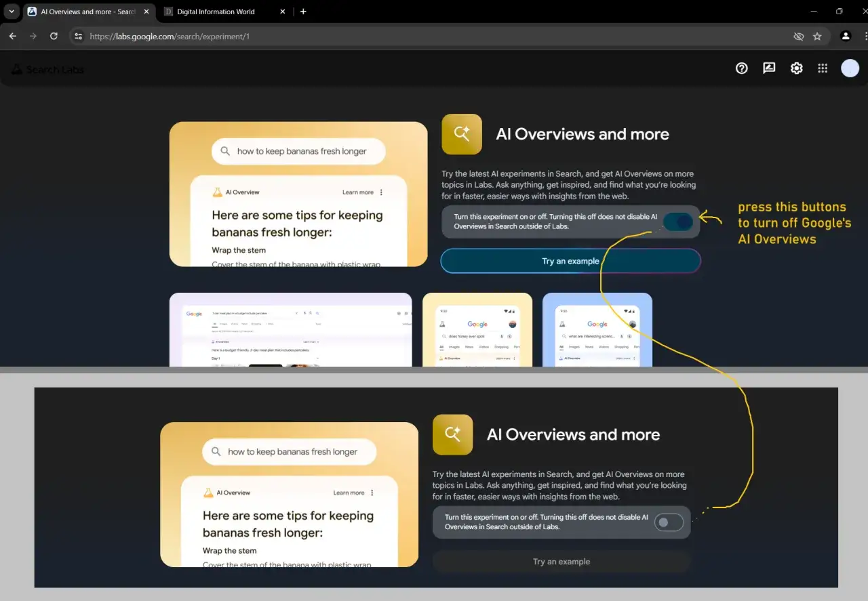Viewport: 868px width, 601px height.
Task: Reload the page
Action: coord(54,37)
